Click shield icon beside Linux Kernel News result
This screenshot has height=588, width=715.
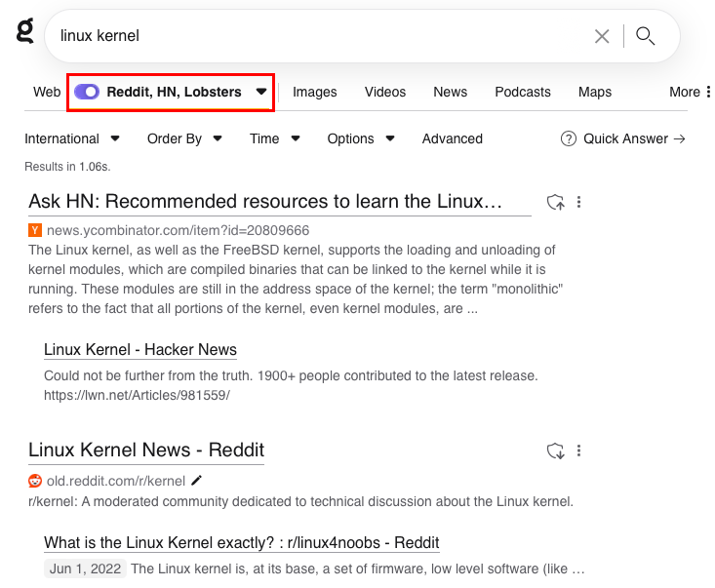point(555,451)
